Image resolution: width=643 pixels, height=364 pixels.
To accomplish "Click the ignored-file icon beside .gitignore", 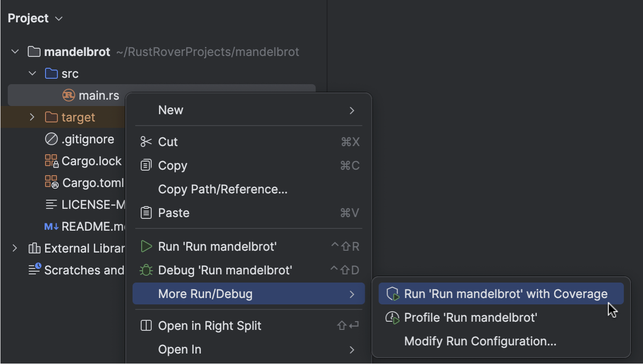I will (x=50, y=139).
